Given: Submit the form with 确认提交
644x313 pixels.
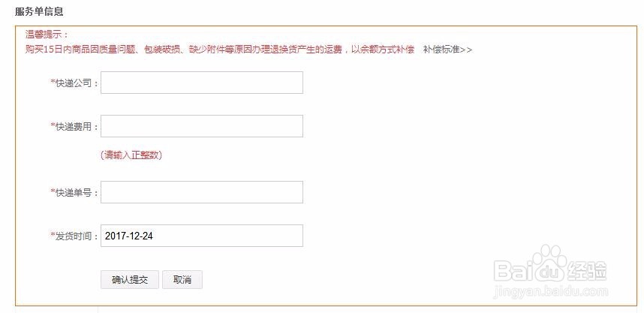Looking at the screenshot, I should [x=130, y=280].
